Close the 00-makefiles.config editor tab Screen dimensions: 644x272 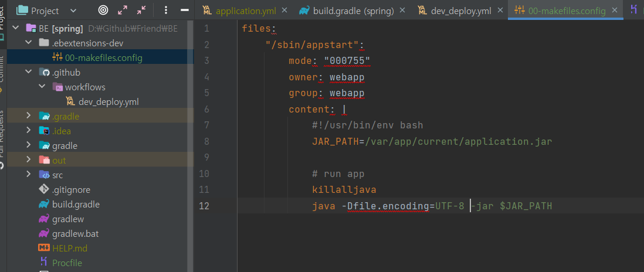click(x=615, y=10)
